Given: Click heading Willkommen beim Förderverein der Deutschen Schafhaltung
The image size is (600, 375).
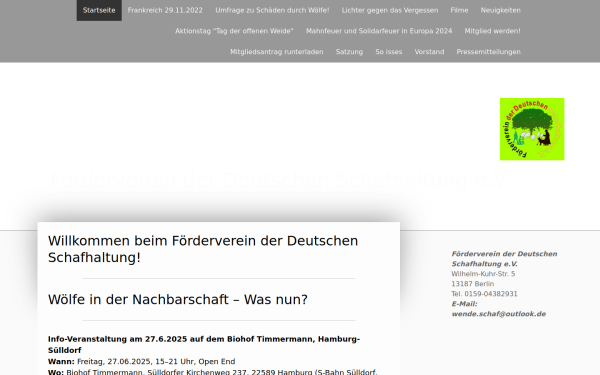Looking at the screenshot, I should [x=203, y=249].
